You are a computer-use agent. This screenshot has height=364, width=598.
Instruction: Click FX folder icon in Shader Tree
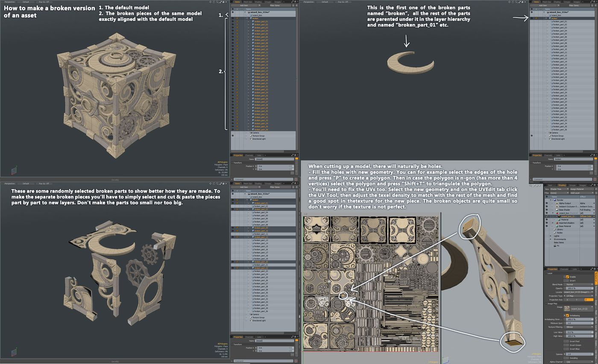click(555, 246)
